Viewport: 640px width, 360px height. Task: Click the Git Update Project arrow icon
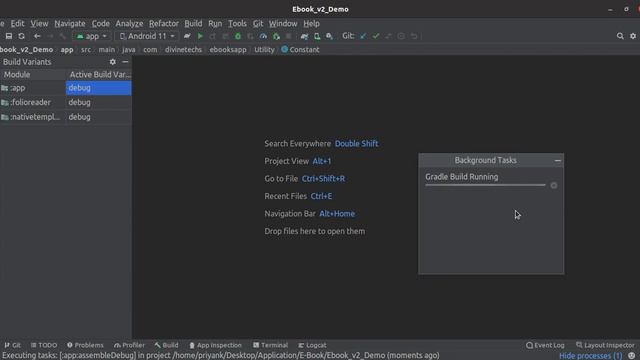[363, 36]
